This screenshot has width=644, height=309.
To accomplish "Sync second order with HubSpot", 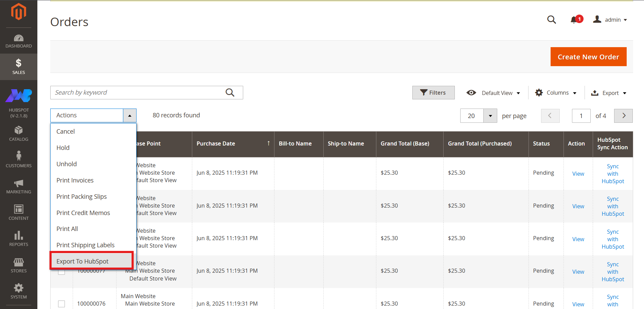I will click(x=613, y=206).
